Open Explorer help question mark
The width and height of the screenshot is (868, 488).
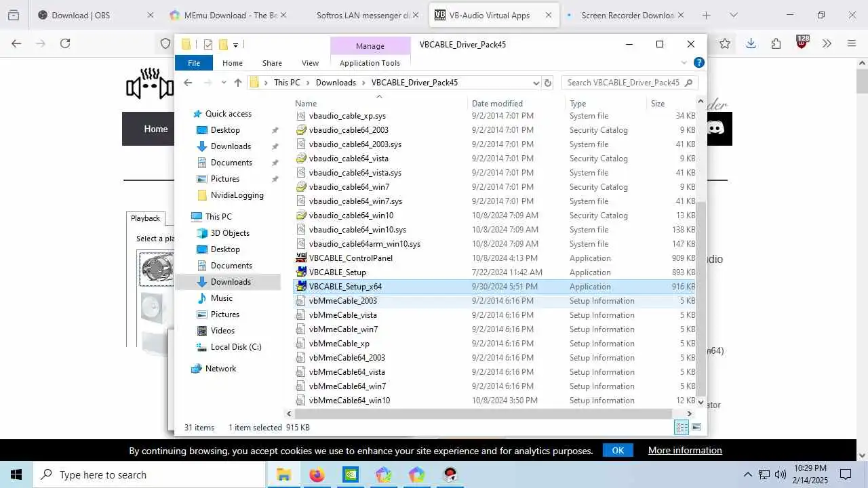pyautogui.click(x=699, y=62)
